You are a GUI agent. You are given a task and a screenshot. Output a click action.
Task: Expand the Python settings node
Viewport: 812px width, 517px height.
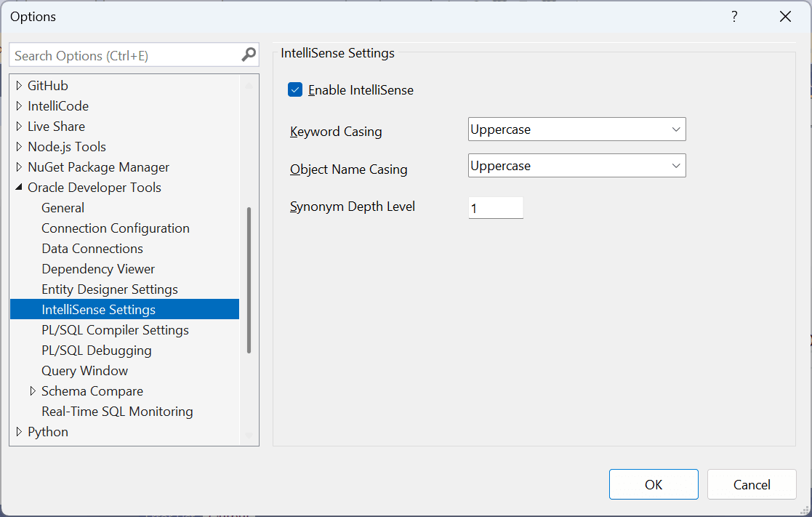[18, 431]
